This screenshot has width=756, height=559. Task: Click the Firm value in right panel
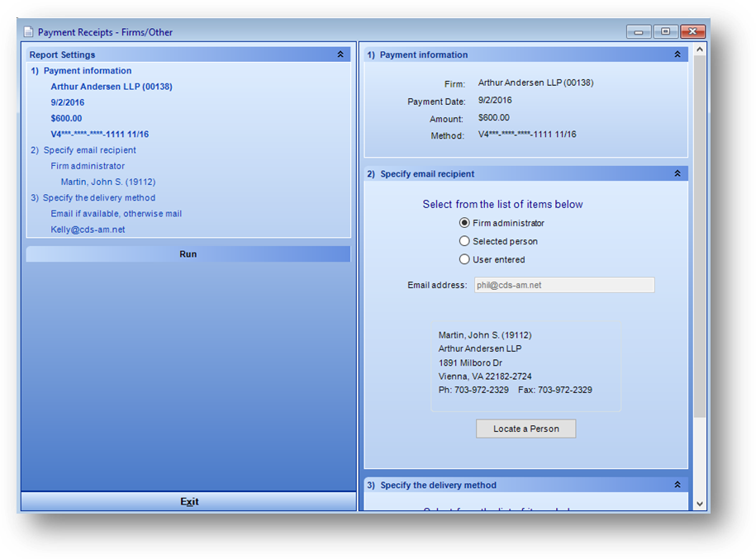tap(535, 83)
